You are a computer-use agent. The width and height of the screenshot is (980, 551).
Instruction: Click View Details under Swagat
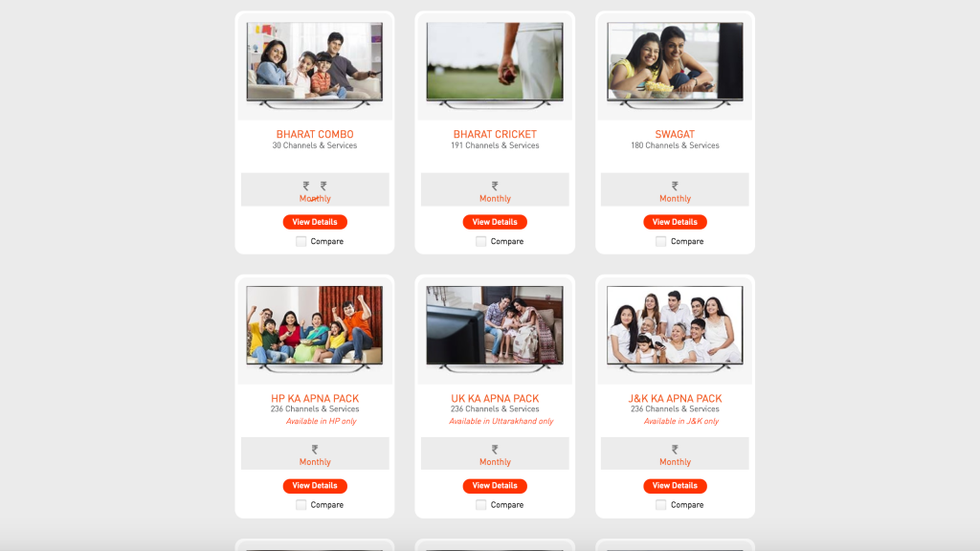pyautogui.click(x=675, y=222)
